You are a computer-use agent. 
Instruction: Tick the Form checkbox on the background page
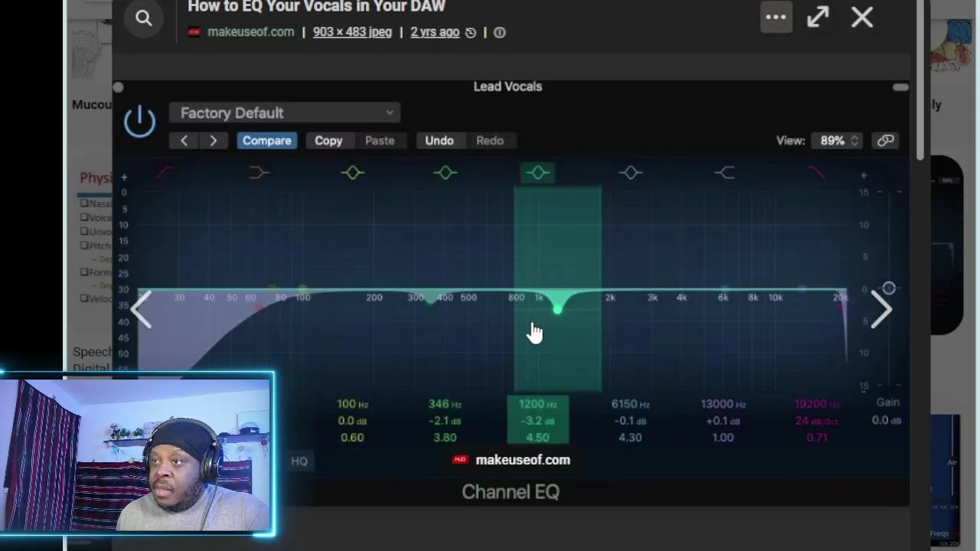84,272
